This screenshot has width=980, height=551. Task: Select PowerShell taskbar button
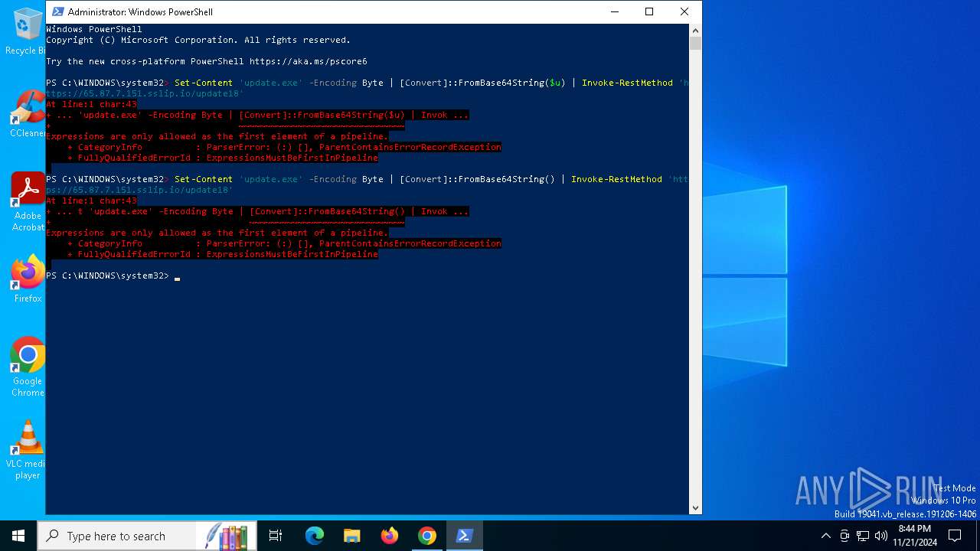point(465,536)
